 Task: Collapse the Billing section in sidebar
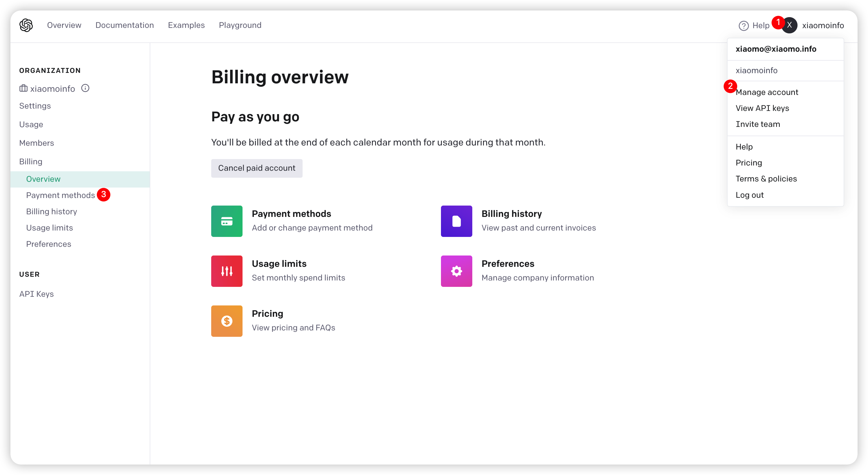(x=31, y=161)
